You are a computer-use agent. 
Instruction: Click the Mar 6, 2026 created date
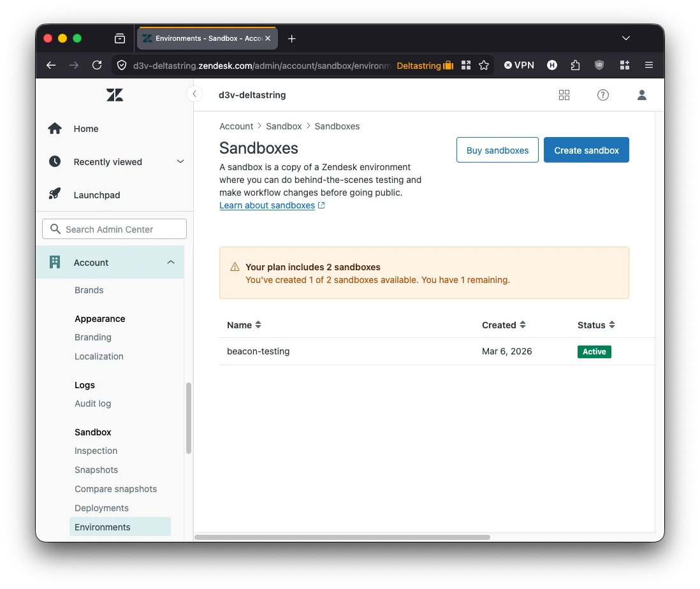click(x=507, y=351)
